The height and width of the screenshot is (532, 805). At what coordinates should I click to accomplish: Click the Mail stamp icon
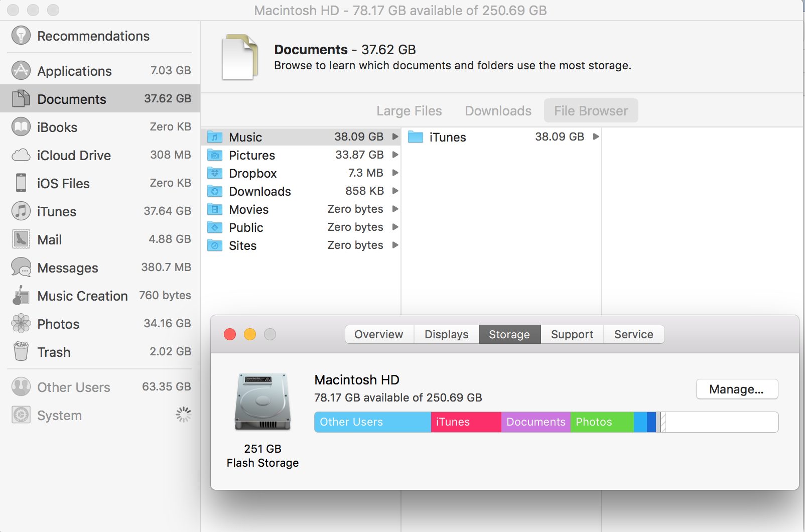click(x=21, y=239)
